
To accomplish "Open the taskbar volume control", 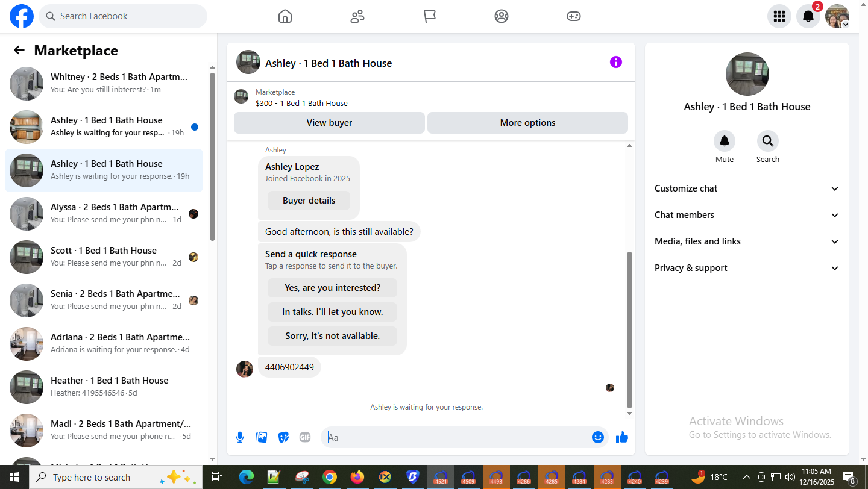I will (x=790, y=477).
